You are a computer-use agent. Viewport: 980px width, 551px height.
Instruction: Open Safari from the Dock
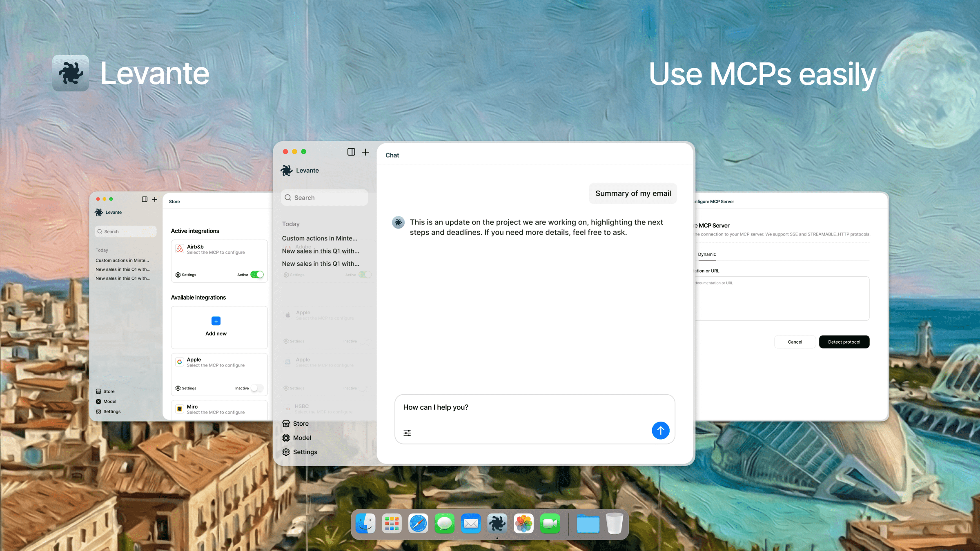(x=418, y=524)
